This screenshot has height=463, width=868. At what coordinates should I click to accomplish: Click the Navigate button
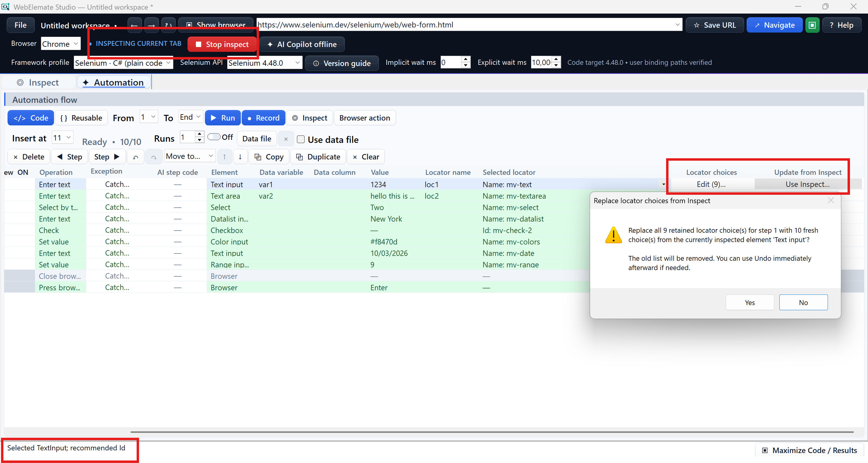click(x=774, y=25)
